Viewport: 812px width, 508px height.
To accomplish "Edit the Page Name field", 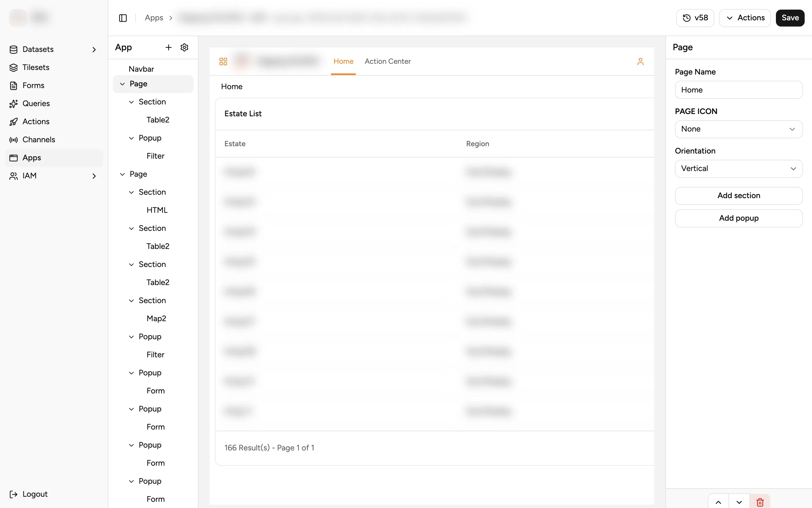I will click(738, 90).
